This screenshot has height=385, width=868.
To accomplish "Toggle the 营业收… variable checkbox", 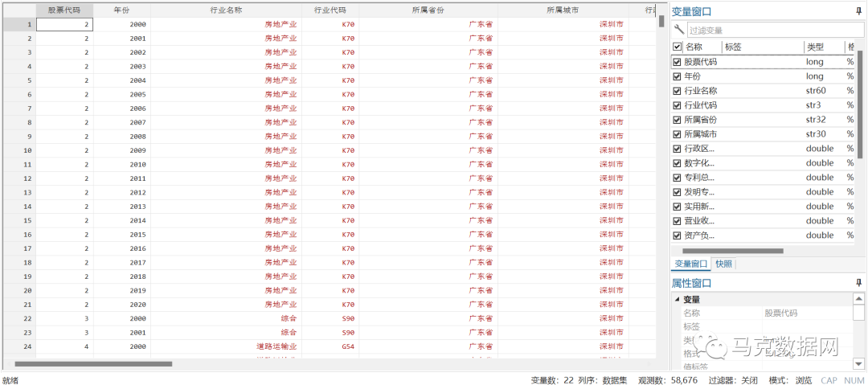I will pos(677,220).
